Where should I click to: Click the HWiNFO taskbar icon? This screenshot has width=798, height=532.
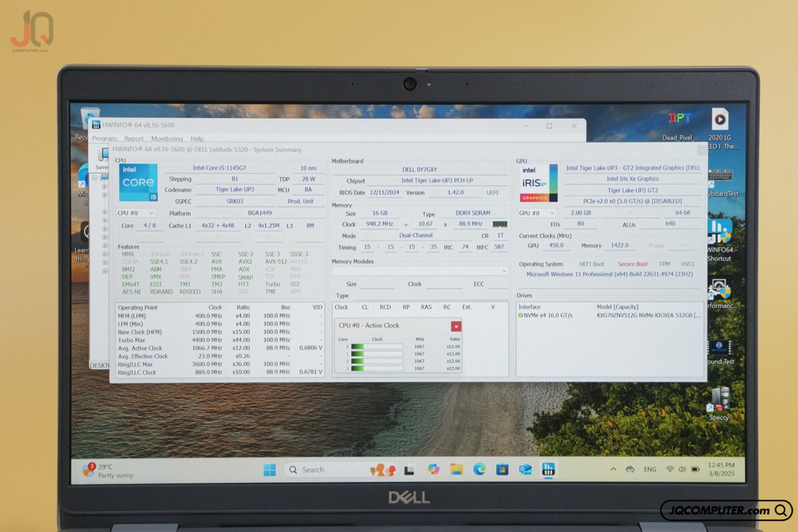(x=548, y=469)
